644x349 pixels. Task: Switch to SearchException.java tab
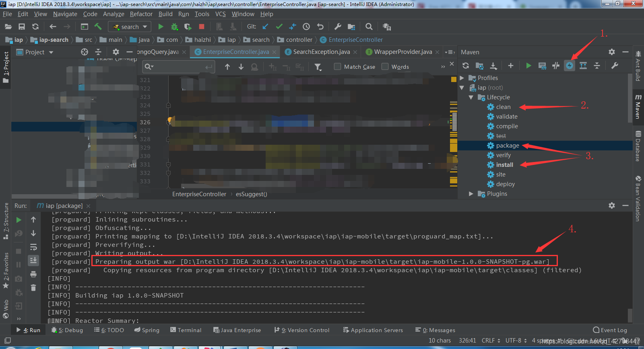(321, 51)
